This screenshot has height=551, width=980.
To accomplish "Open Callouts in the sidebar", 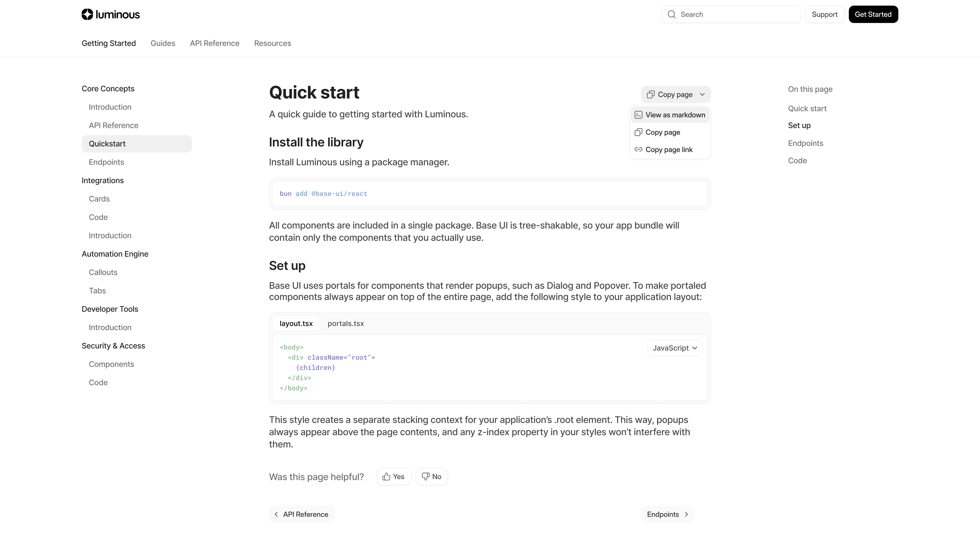I will tap(103, 272).
